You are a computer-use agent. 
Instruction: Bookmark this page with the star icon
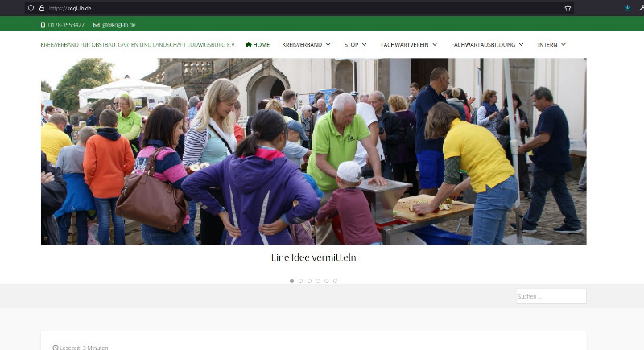pyautogui.click(x=568, y=8)
